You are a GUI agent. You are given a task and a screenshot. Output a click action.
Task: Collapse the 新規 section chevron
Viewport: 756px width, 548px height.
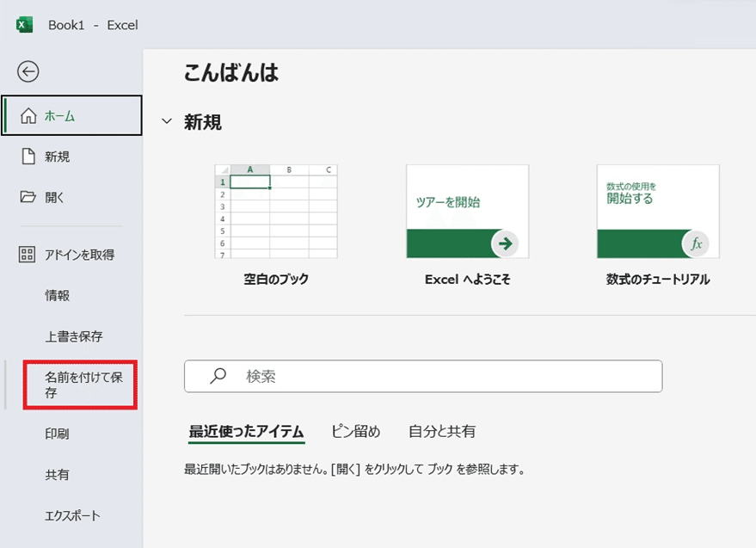coord(166,121)
